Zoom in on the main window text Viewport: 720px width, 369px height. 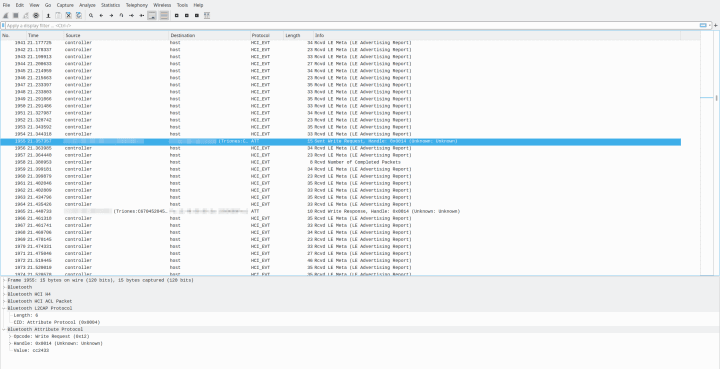point(176,16)
